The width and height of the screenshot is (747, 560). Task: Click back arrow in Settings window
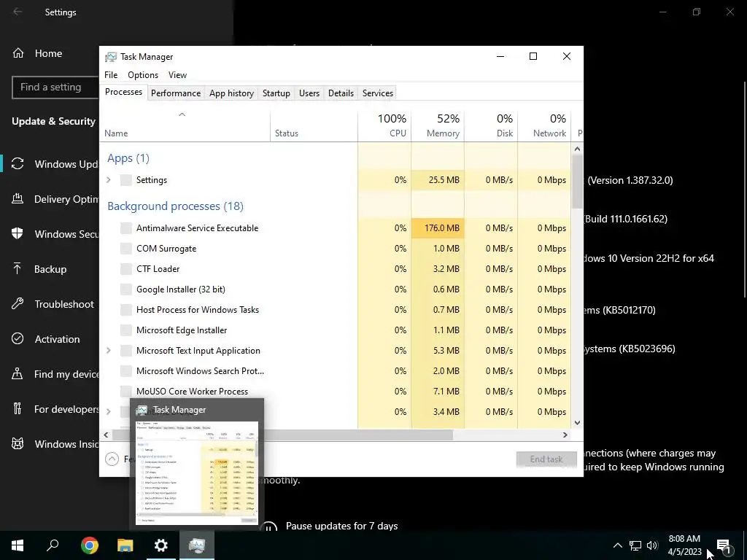(18, 12)
